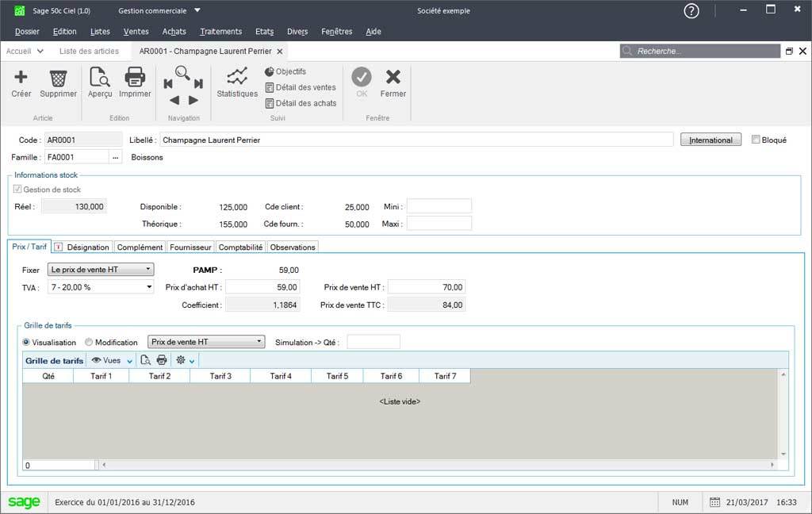Click the Navigation search magnifier icon
Viewport: 812px width, 514px height.
pos(182,72)
